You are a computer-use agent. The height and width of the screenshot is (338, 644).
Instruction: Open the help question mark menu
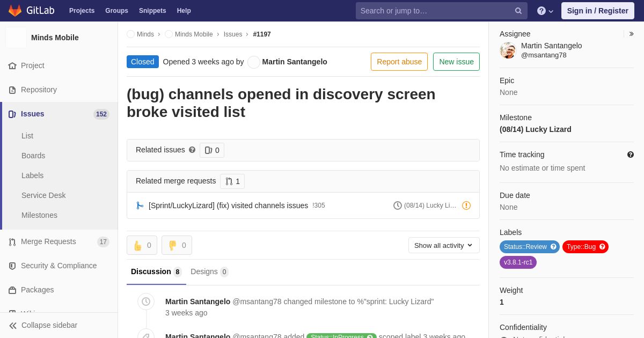545,11
